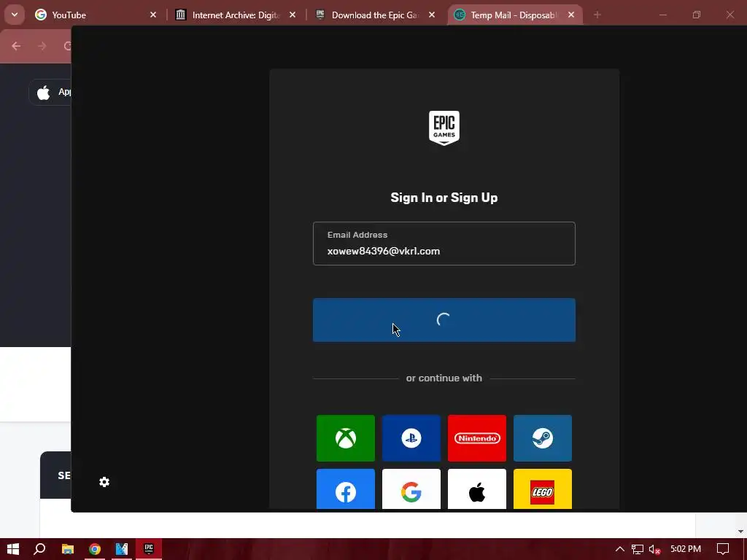
Task: Switch to Download the Epic Games tab
Action: click(375, 15)
